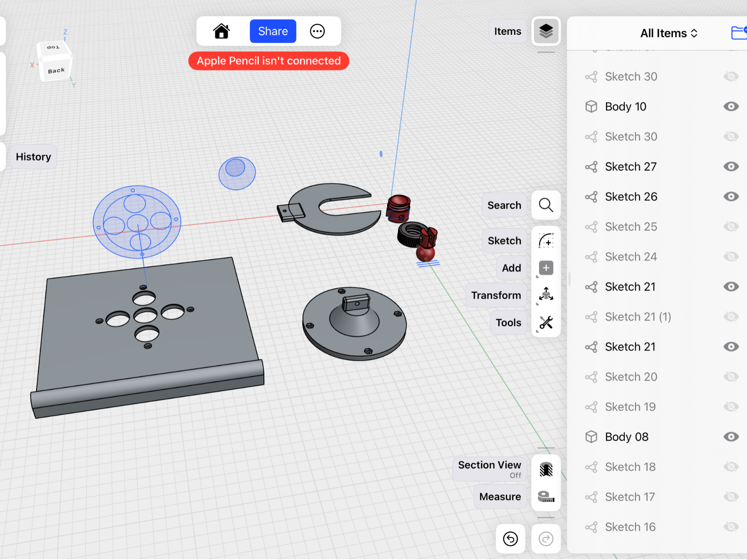The width and height of the screenshot is (747, 560).
Task: Click the Top face of orientation cube
Action: (53, 47)
